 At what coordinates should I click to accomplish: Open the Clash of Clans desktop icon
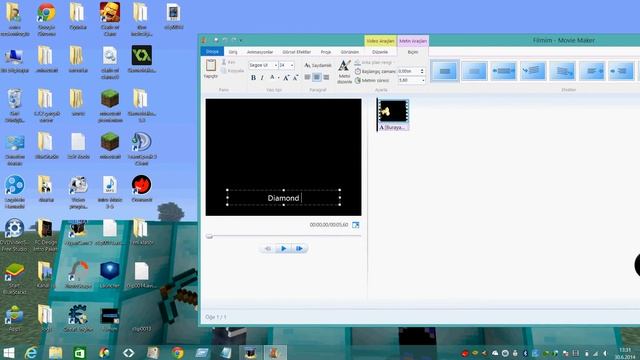(x=110, y=18)
